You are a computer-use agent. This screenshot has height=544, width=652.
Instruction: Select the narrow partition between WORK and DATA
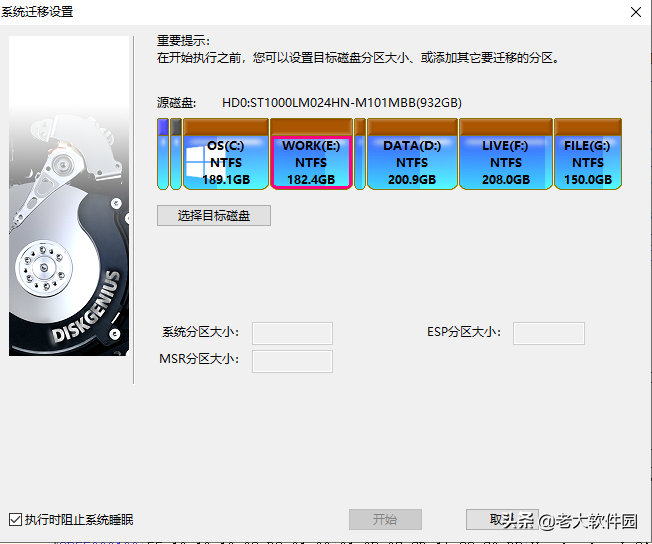(360, 154)
